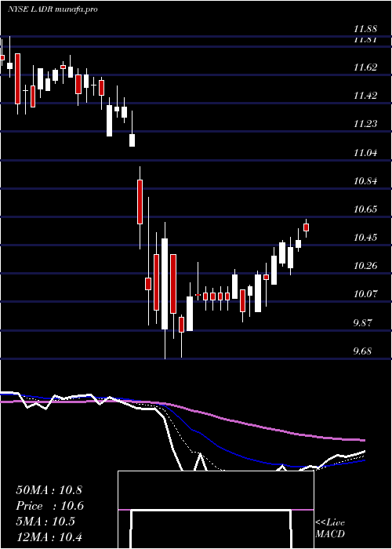Select the 10.84 price axis label

[365, 181]
